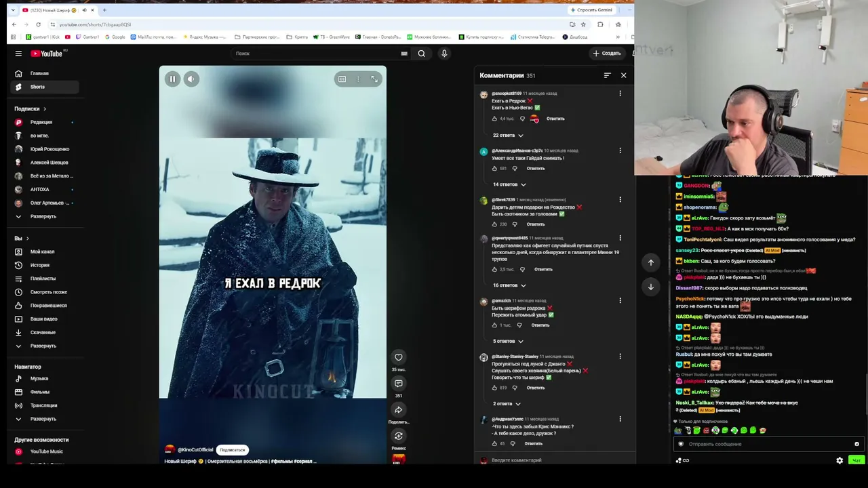868x488 pixels.
Task: Open comments via the 351 comments icon
Action: [399, 384]
